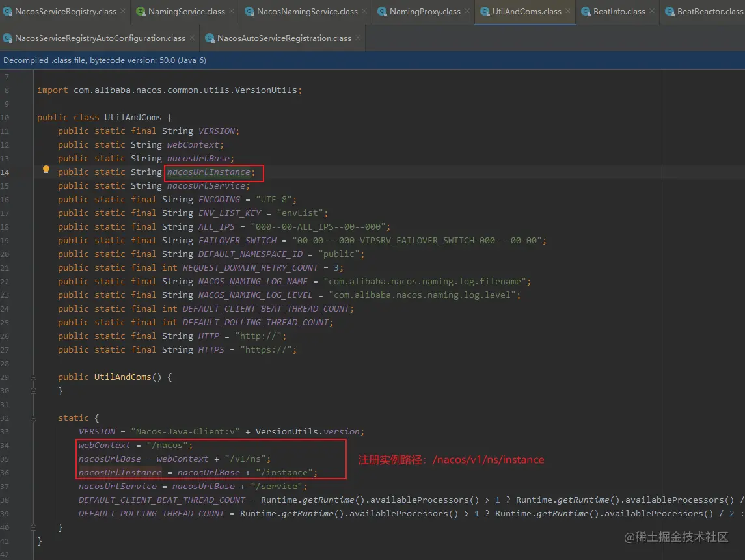Close the BeatInfo.class tab
This screenshot has width=745, height=560.
point(652,12)
